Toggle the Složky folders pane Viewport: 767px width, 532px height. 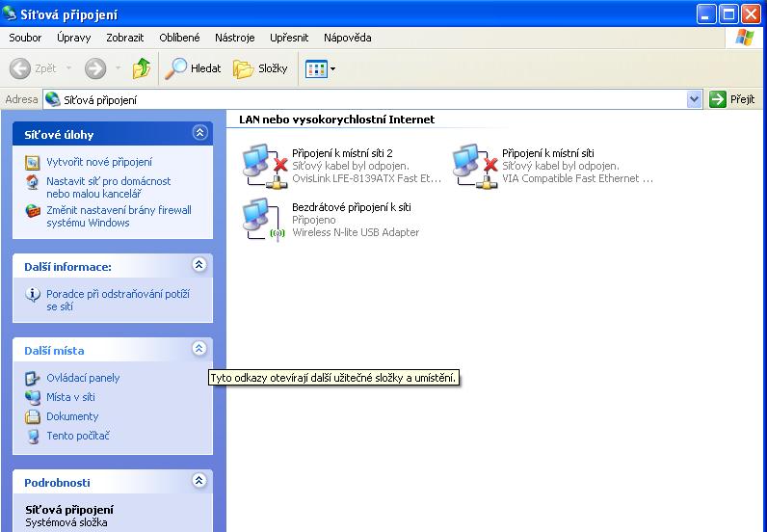coord(260,68)
